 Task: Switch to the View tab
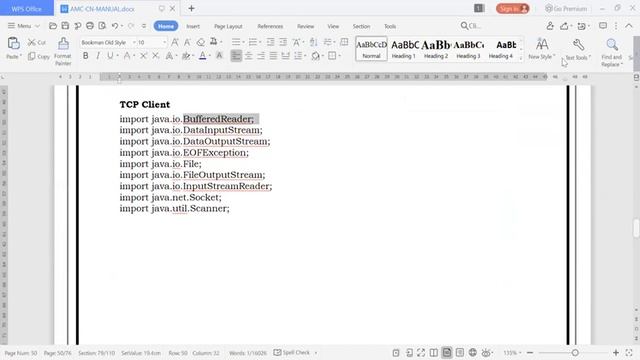click(333, 26)
